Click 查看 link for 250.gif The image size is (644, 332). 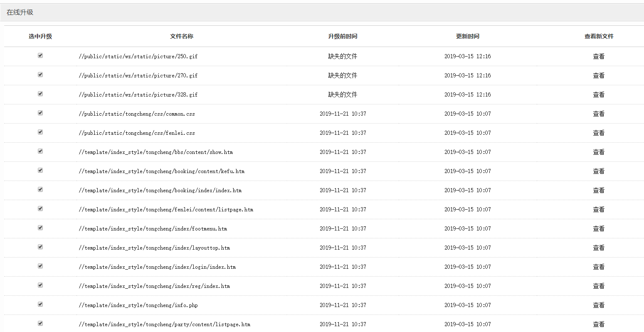click(x=599, y=57)
